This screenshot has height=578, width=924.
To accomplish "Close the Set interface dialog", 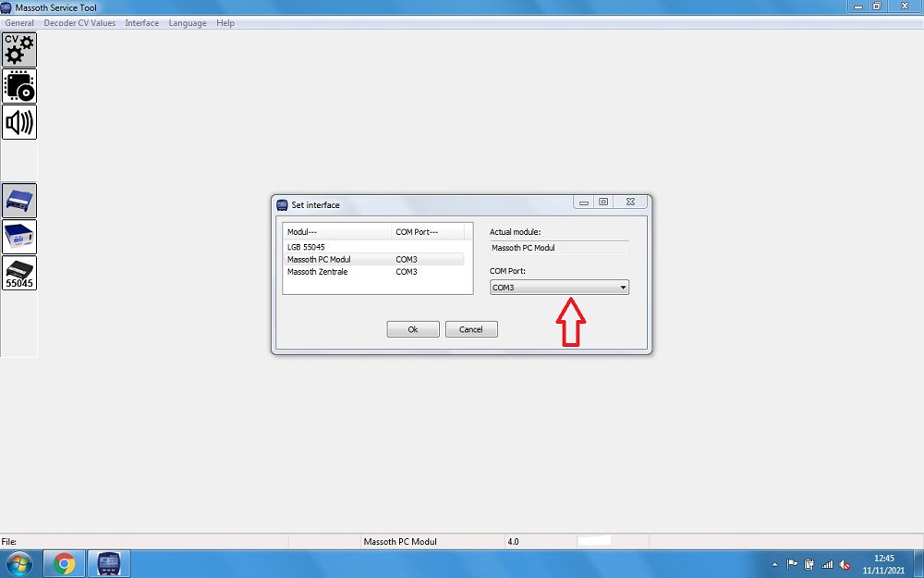I will 630,202.
